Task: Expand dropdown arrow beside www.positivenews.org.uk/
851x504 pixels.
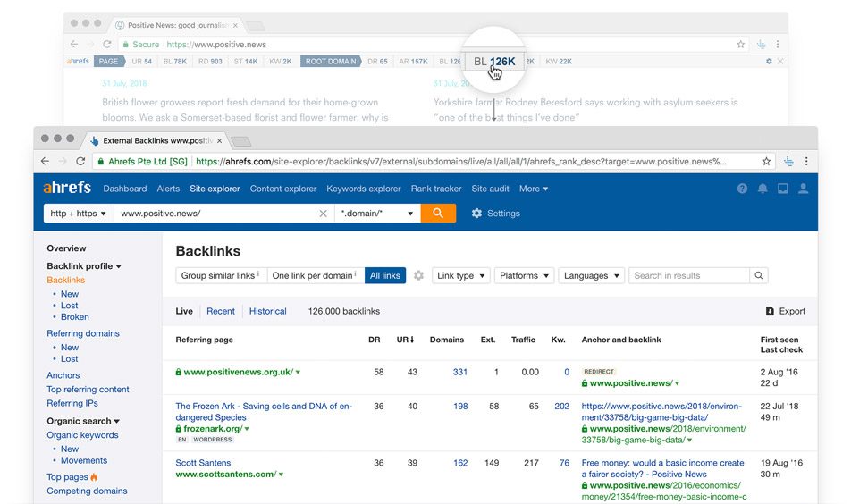Action: click(x=298, y=372)
